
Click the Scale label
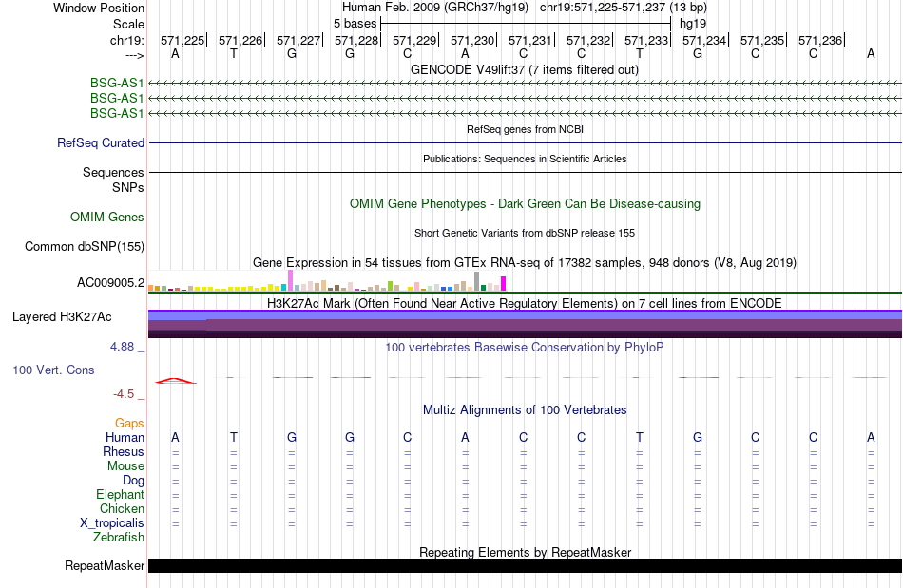click(129, 24)
